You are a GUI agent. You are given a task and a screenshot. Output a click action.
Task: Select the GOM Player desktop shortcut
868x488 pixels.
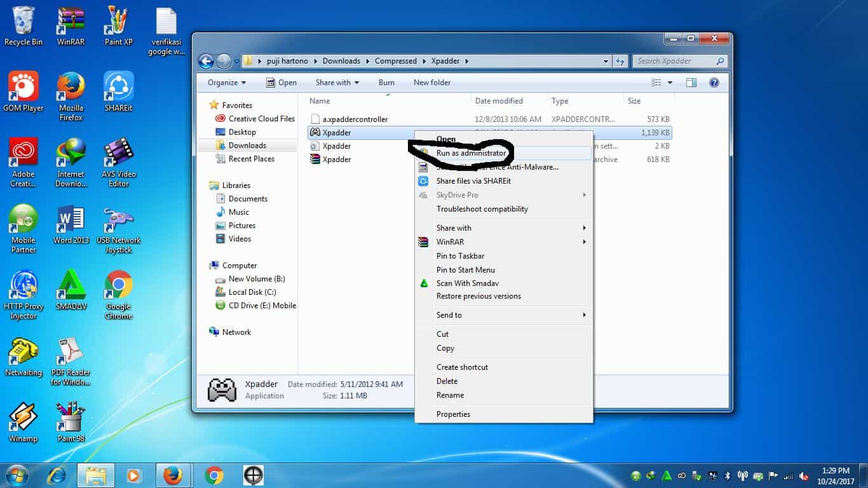click(x=24, y=91)
